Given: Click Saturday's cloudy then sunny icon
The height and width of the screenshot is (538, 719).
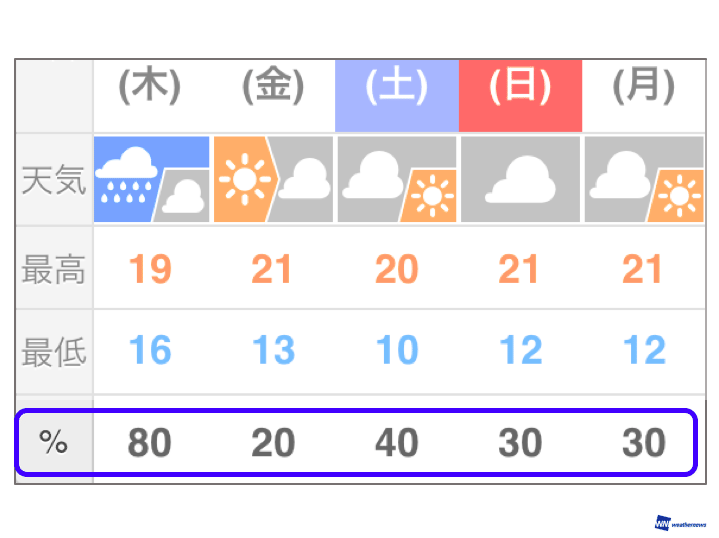Looking at the screenshot, I should (396, 179).
